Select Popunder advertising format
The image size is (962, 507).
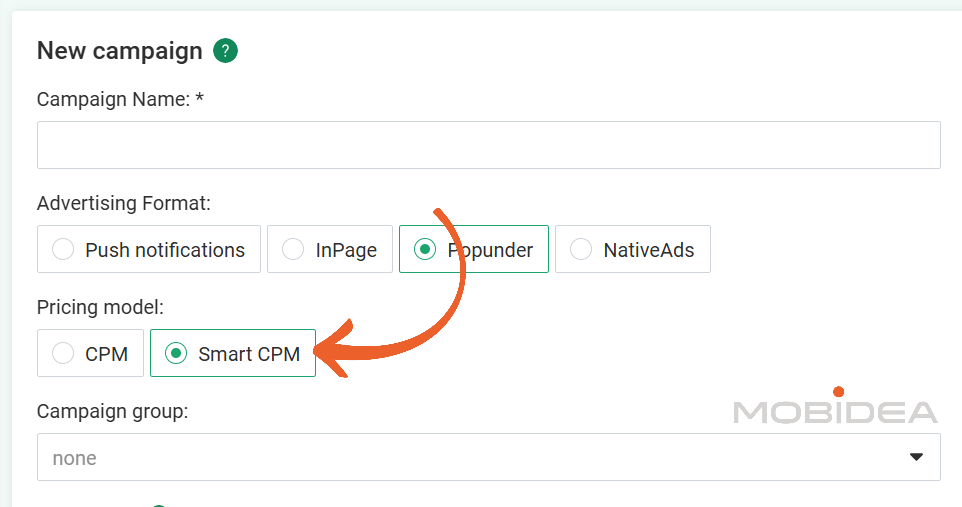coord(474,249)
